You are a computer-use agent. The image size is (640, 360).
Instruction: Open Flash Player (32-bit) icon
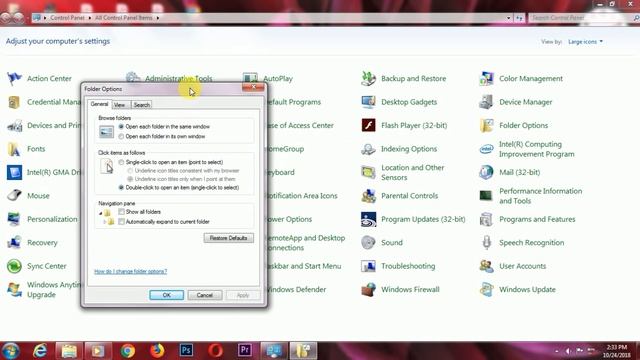(x=368, y=125)
